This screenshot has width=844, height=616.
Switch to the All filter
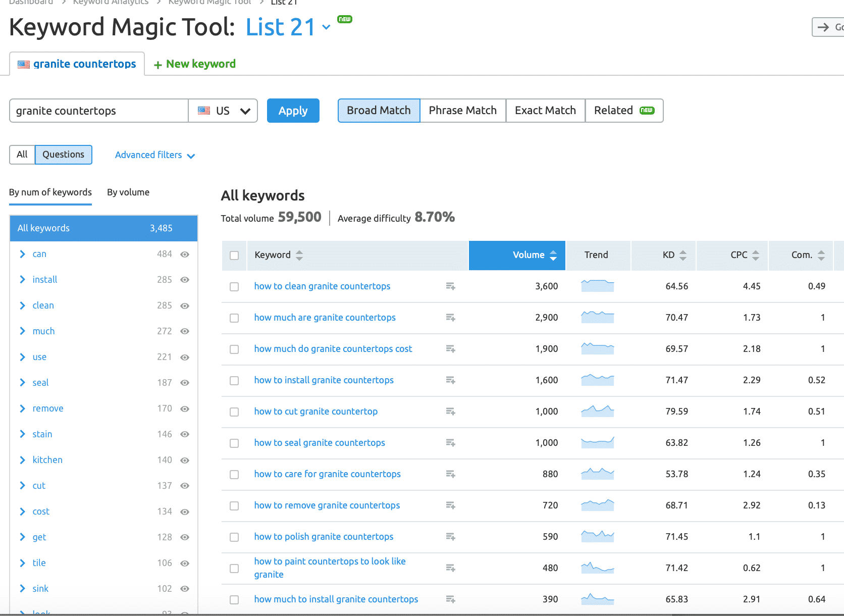[22, 155]
